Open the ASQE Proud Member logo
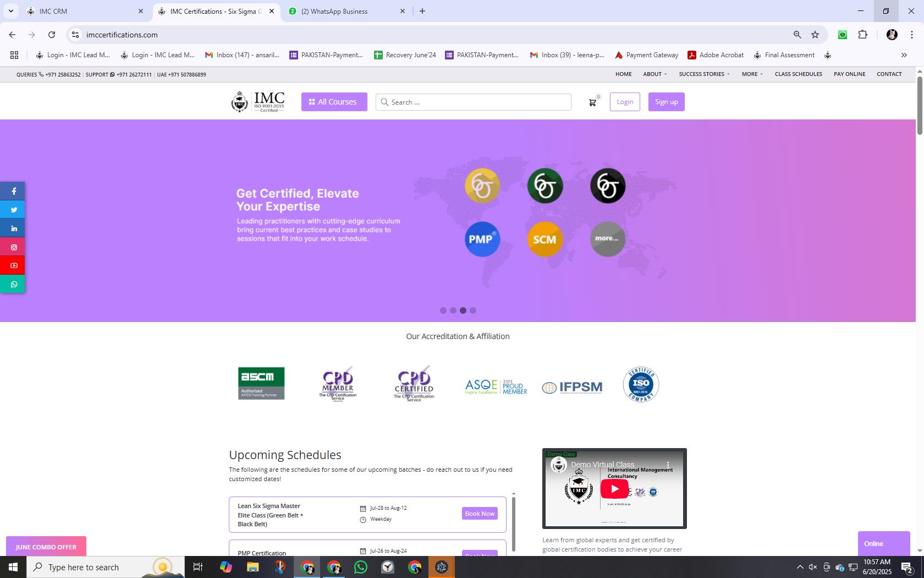 pyautogui.click(x=496, y=386)
